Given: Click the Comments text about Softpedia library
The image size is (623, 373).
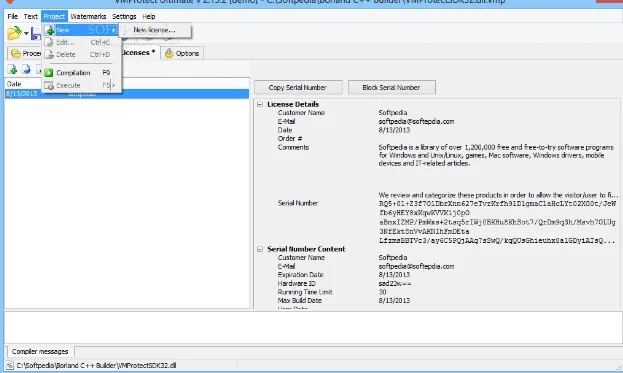Looking at the screenshot, I should [x=495, y=155].
